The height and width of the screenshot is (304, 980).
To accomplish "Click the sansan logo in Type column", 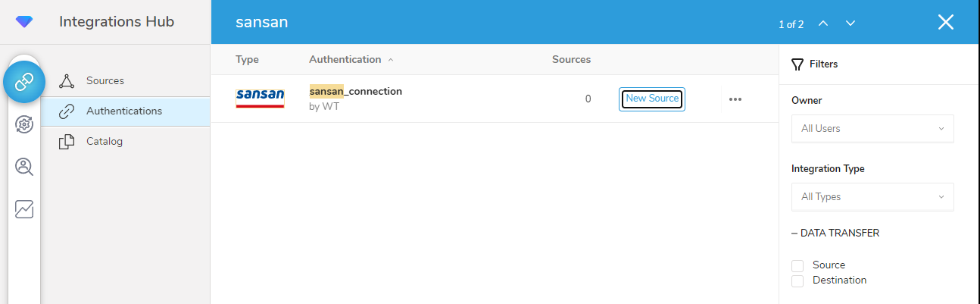I will click(260, 98).
